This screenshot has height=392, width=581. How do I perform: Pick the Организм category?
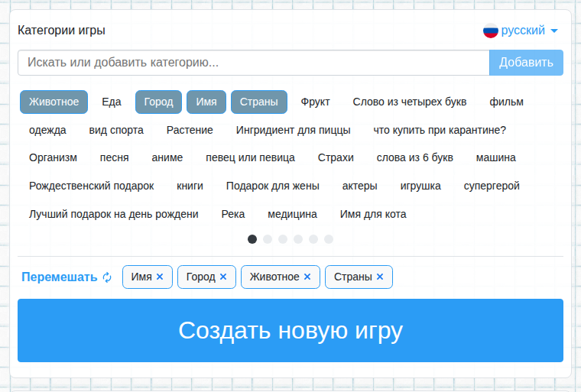click(53, 158)
